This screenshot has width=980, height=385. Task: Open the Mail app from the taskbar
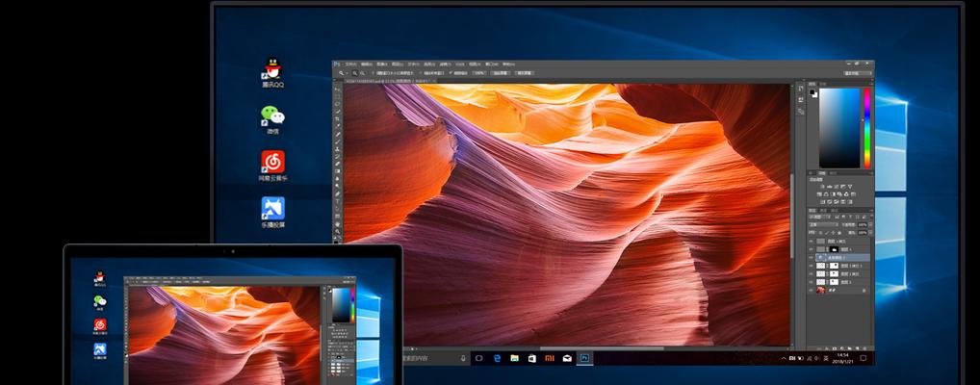pos(567,358)
